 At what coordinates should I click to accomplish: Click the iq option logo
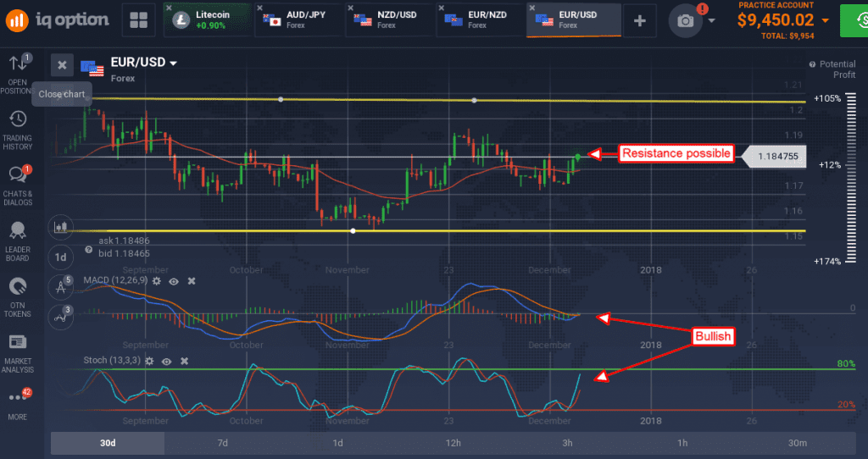coord(57,20)
